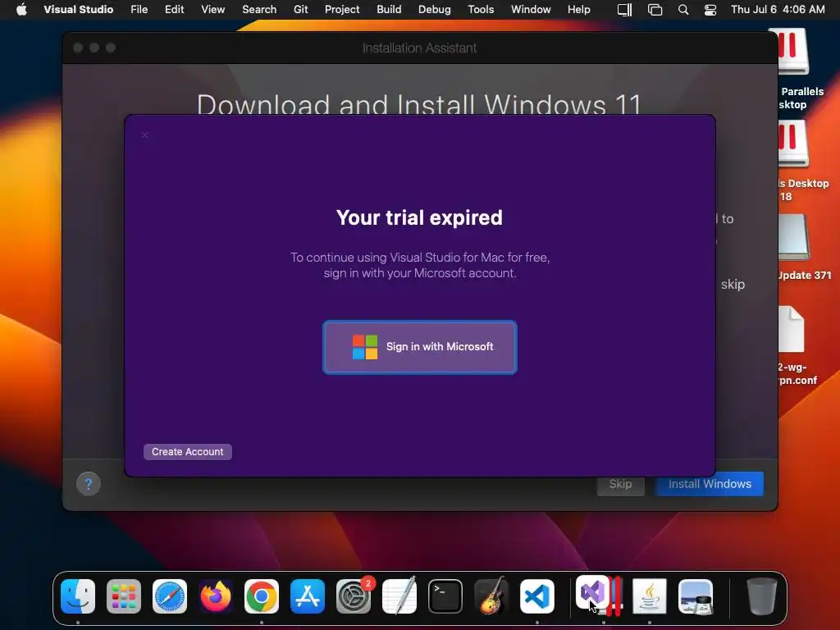Open Preview from the dock
The width and height of the screenshot is (840, 630).
point(696,596)
